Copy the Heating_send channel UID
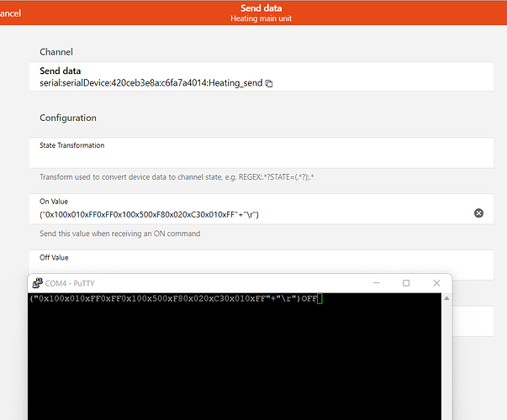The image size is (507, 420). click(269, 83)
